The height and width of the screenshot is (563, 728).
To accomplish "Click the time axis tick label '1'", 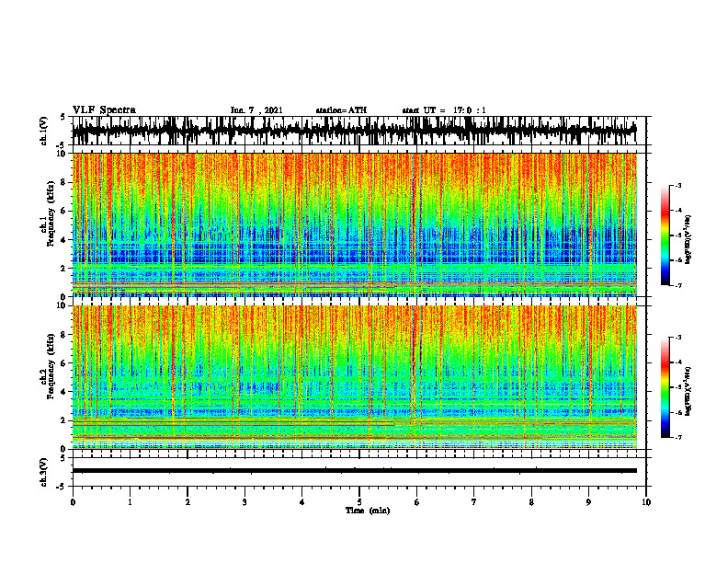I will (x=130, y=502).
